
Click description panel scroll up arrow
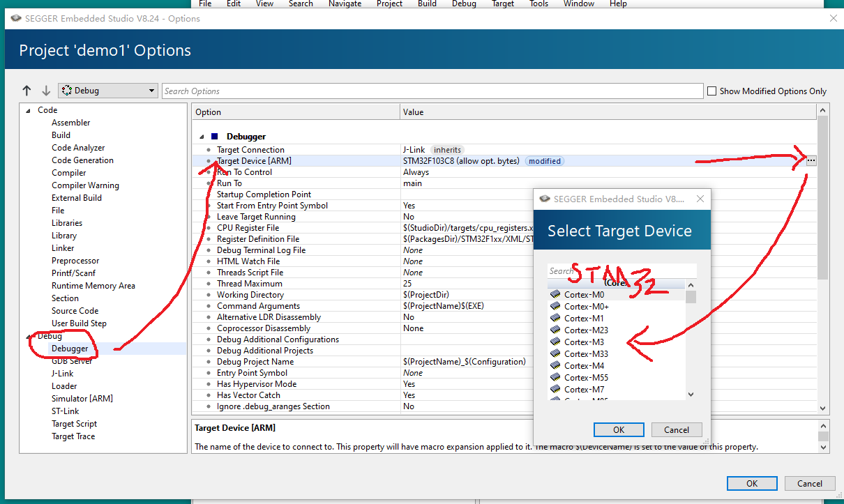click(x=823, y=425)
